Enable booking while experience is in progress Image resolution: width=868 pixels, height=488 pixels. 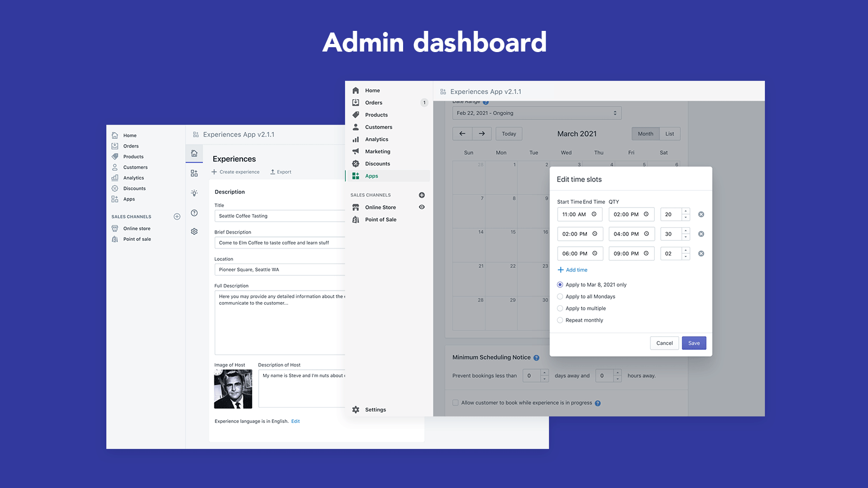[x=455, y=402]
